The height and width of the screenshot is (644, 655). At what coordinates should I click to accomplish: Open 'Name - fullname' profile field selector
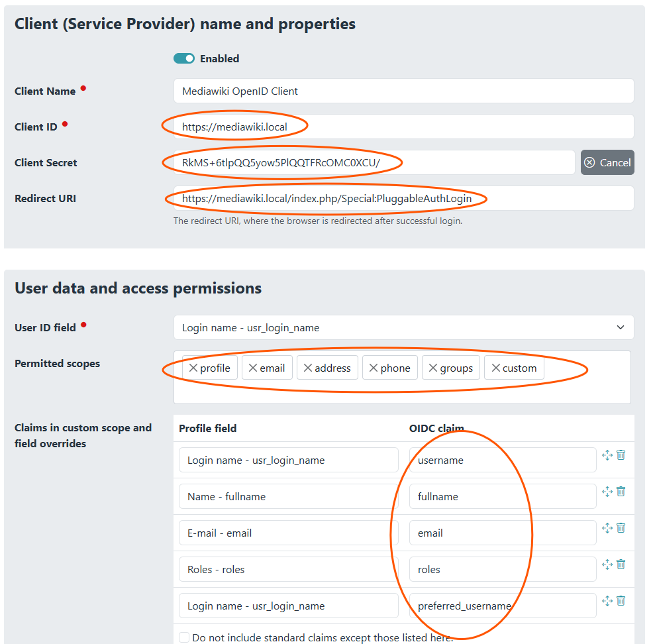[x=288, y=496]
